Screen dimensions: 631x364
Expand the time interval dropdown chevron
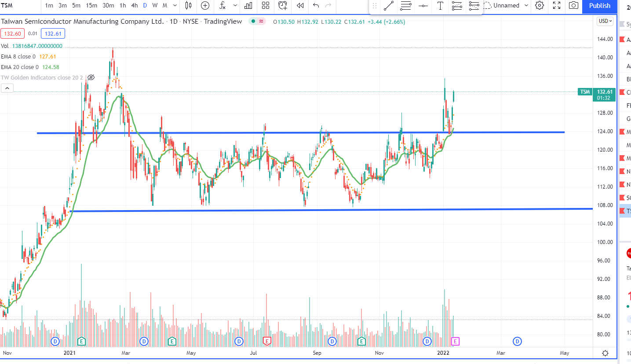(x=175, y=6)
